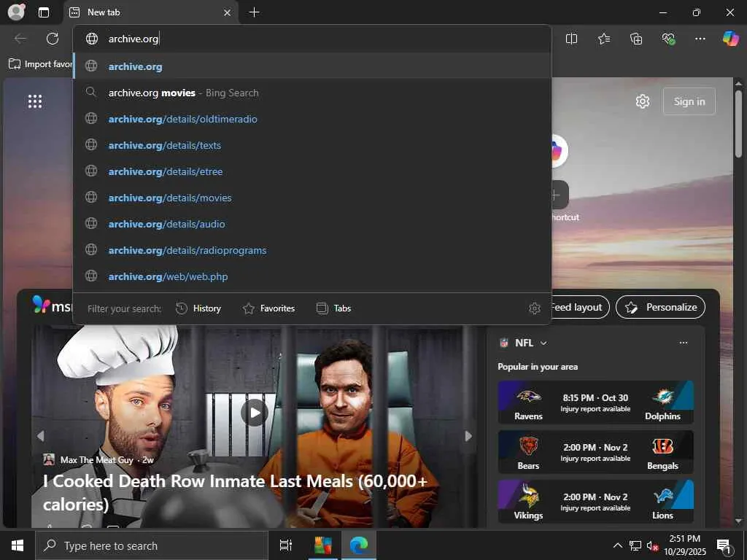
Task: Add a new tab with plus icon
Action: [x=255, y=12]
